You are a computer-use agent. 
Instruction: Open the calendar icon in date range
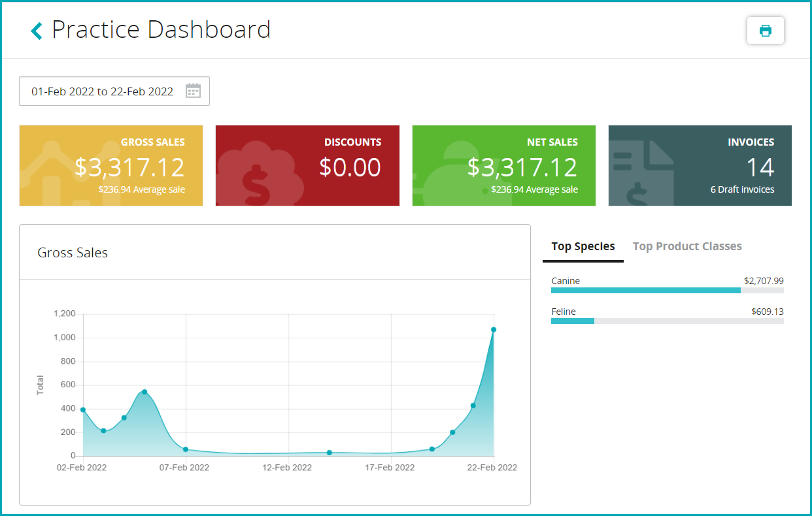coord(193,91)
